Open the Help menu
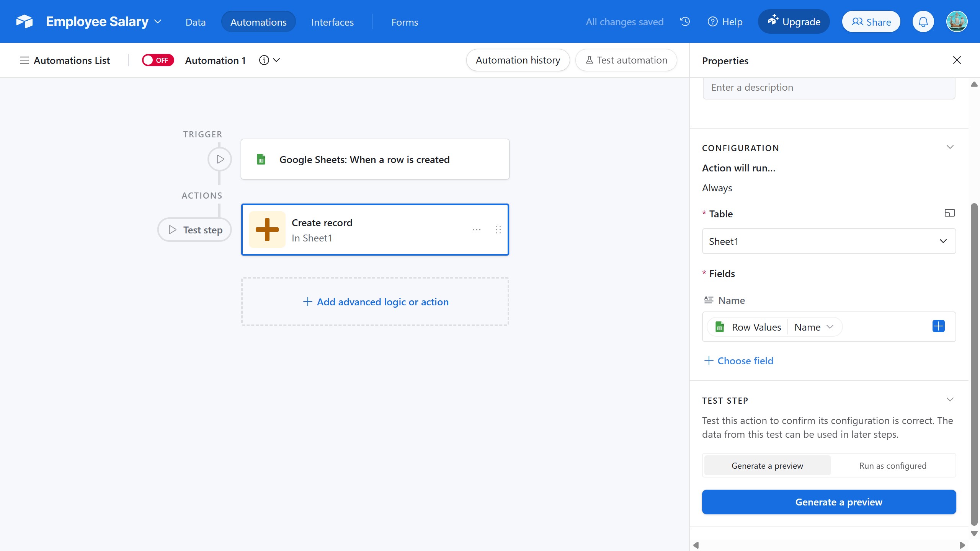This screenshot has width=980, height=551. click(725, 22)
